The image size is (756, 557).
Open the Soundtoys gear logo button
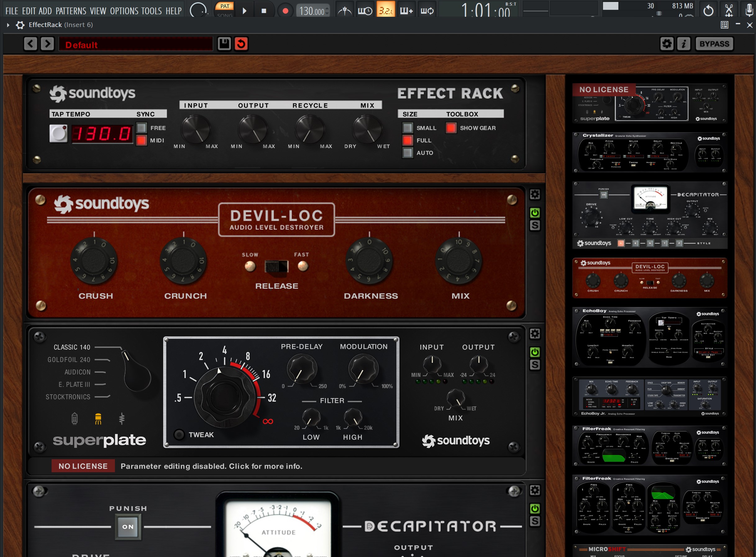pyautogui.click(x=667, y=44)
